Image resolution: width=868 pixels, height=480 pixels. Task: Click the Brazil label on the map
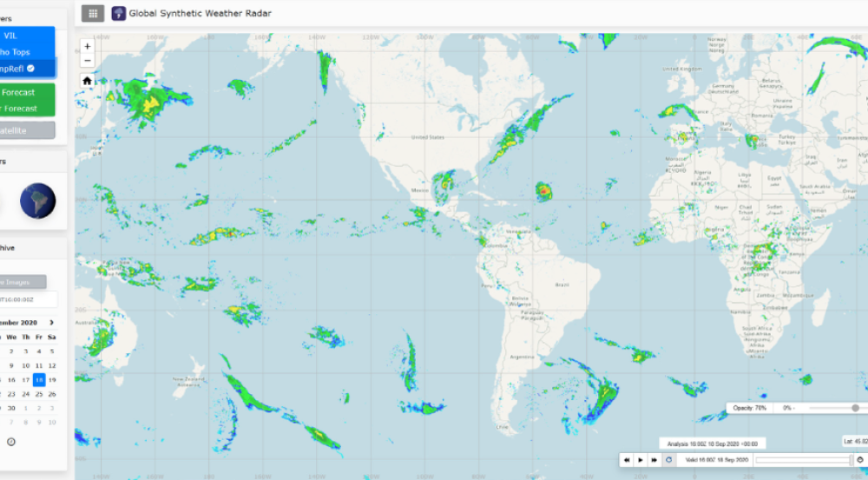coord(562,285)
